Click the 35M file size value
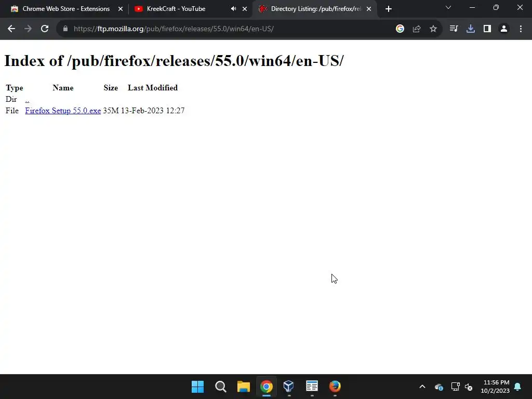Viewport: 532px width, 399px height. tap(111, 111)
